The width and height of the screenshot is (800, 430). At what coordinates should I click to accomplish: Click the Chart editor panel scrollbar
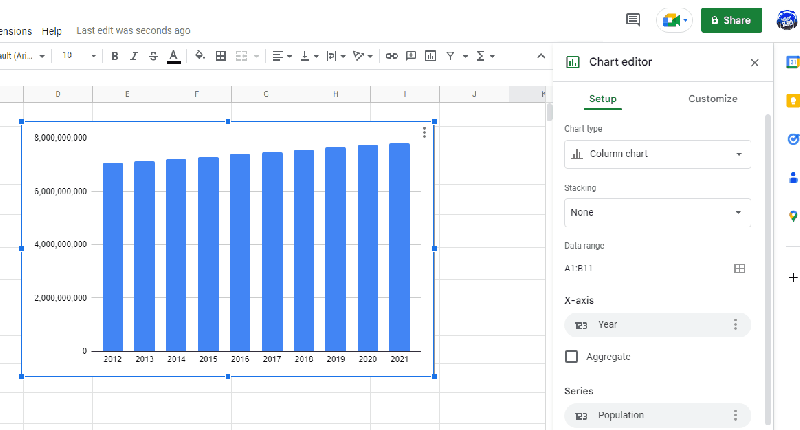tap(768, 270)
